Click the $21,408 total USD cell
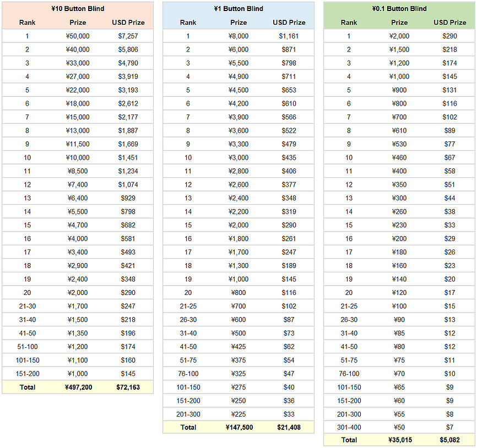Viewport: 477px width, 448px height. pyautogui.click(x=289, y=427)
